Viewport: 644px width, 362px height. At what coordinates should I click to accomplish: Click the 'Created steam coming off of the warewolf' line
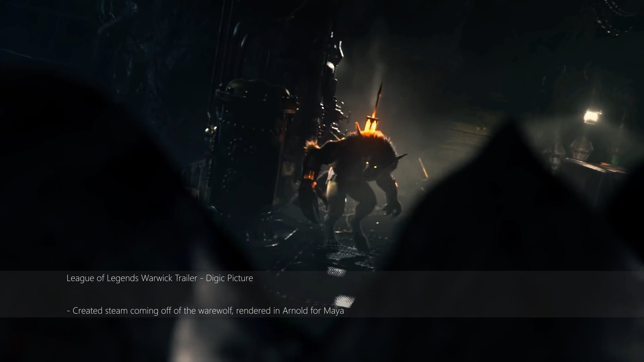click(205, 311)
